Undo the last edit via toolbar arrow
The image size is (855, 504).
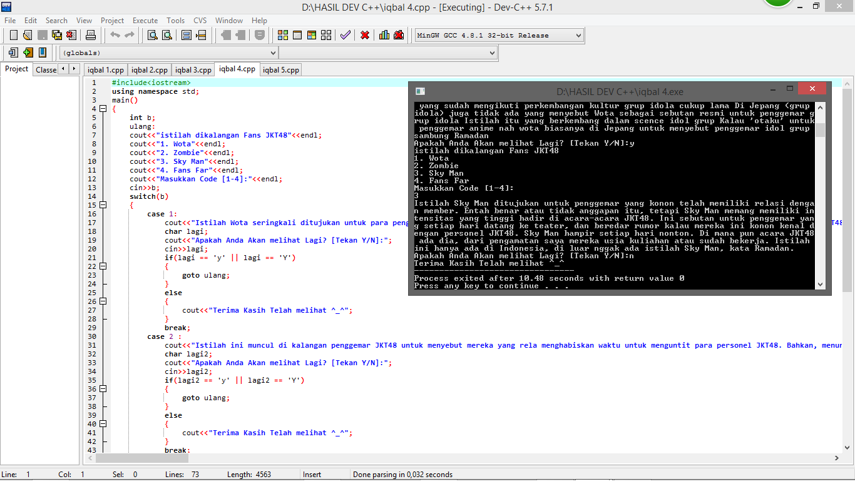tap(115, 35)
